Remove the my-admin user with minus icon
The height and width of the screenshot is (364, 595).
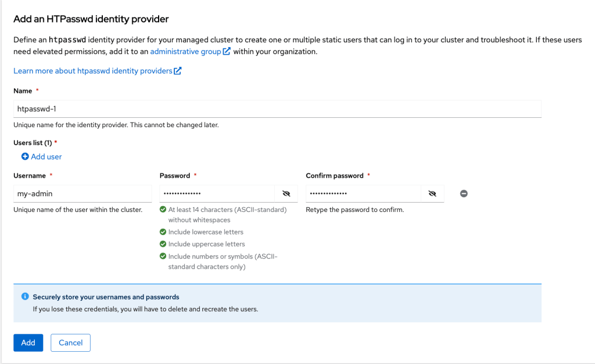[x=464, y=194]
